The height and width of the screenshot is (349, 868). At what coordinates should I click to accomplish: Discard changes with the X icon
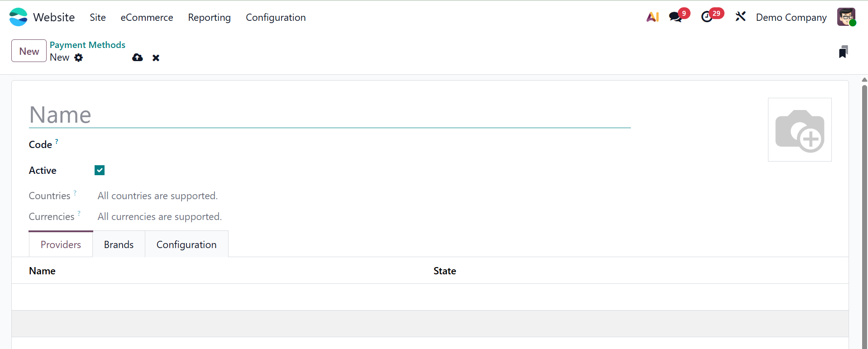pyautogui.click(x=156, y=58)
